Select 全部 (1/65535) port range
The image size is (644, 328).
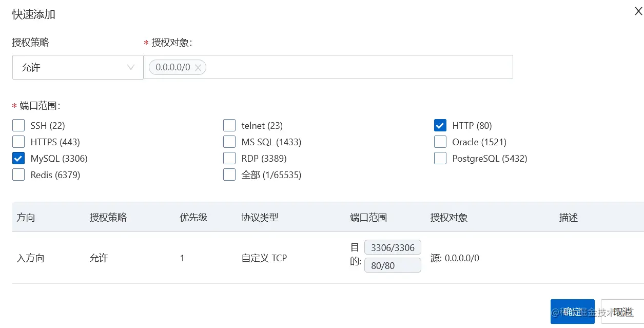click(x=229, y=175)
